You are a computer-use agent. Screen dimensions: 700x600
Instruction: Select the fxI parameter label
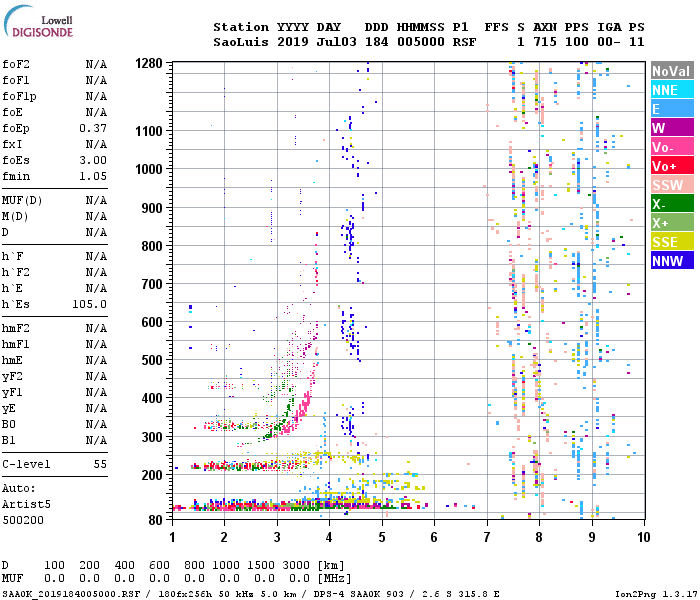point(12,144)
